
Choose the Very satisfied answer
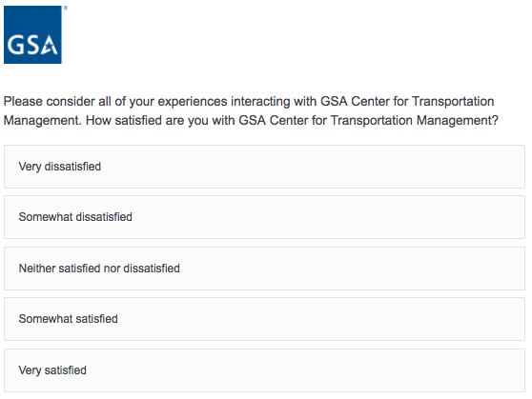pos(264,370)
